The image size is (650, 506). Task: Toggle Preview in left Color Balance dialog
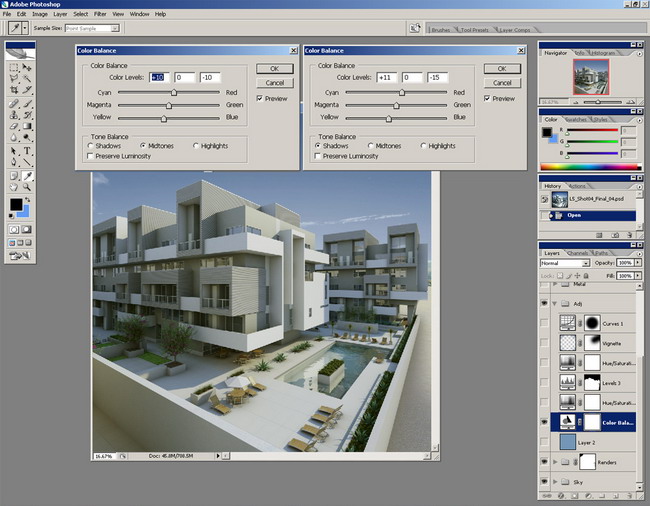pyautogui.click(x=260, y=99)
